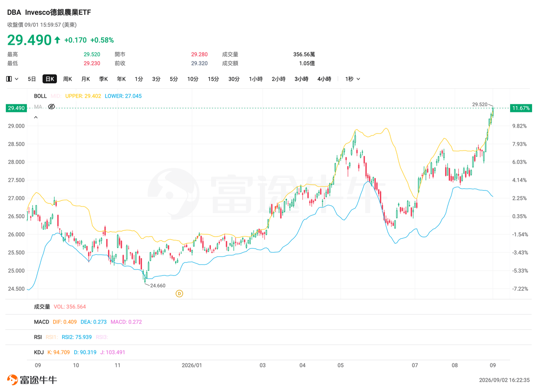Click the MACD indicator panel label

[x=42, y=322]
